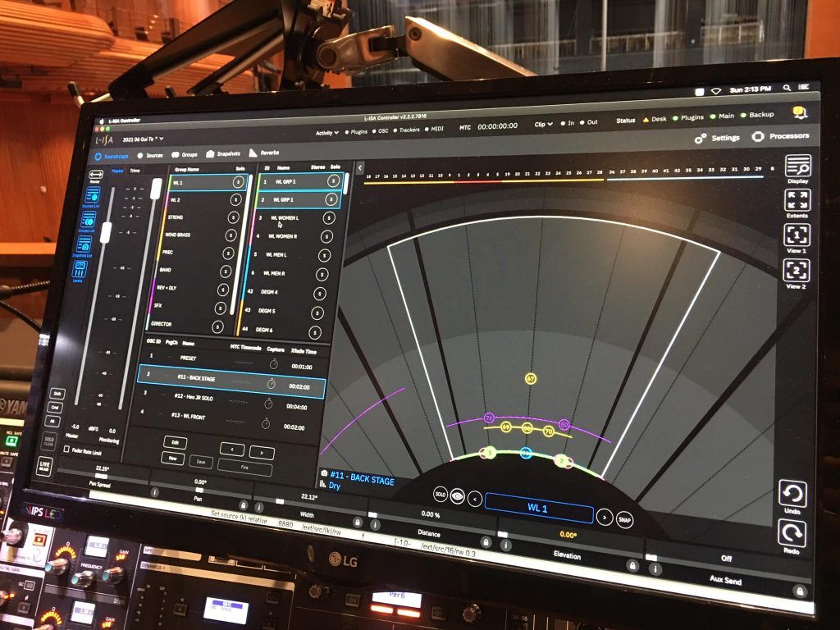Open the Display options icon
The width and height of the screenshot is (840, 630).
(797, 166)
